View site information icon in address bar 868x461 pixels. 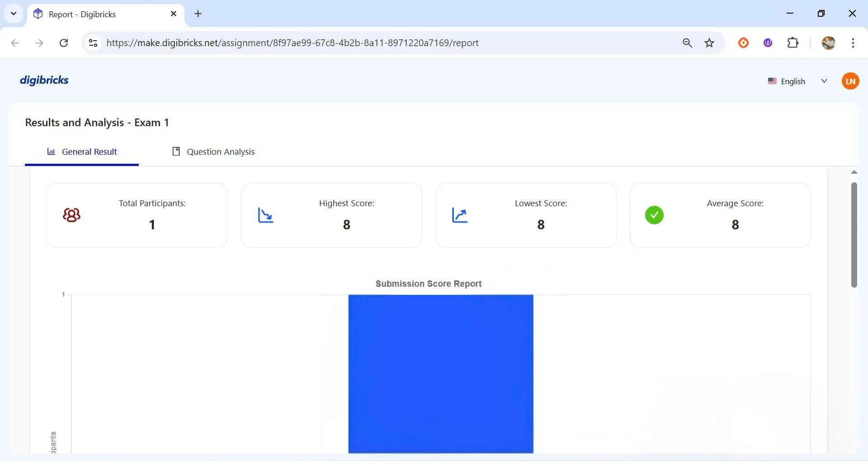click(93, 43)
